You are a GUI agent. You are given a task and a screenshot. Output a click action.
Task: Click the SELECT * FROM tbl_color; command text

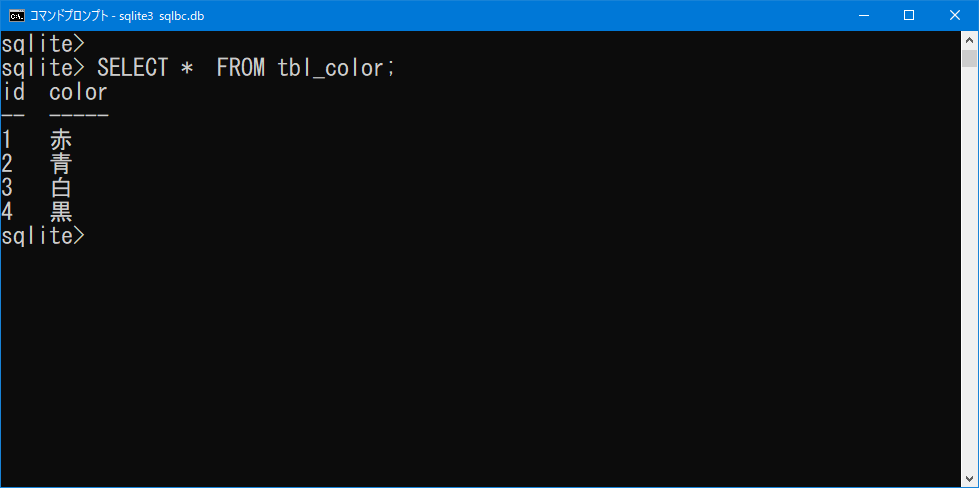[x=246, y=67]
